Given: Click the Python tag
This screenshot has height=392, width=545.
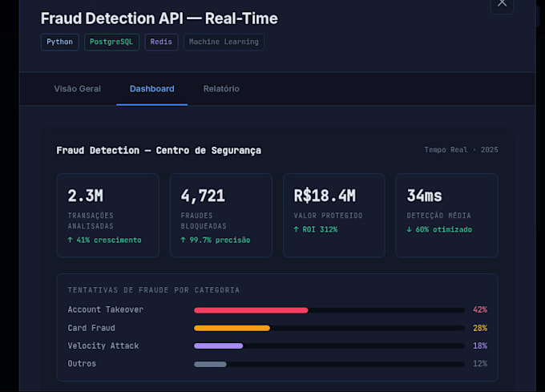Looking at the screenshot, I should tap(60, 42).
